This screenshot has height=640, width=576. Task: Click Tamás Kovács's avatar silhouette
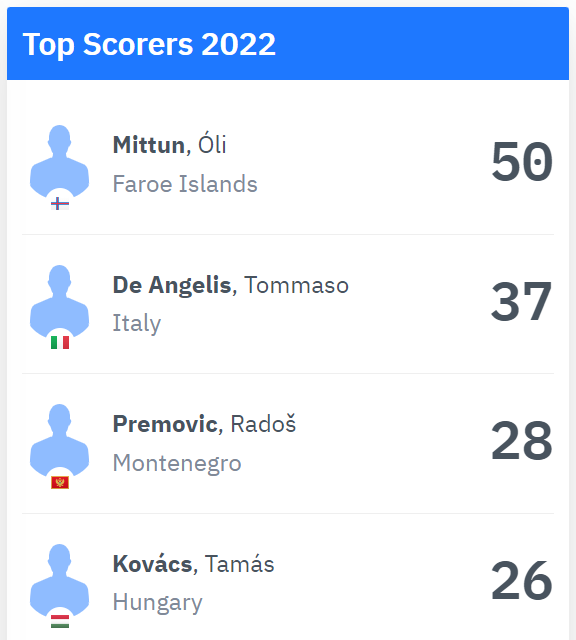point(60,580)
